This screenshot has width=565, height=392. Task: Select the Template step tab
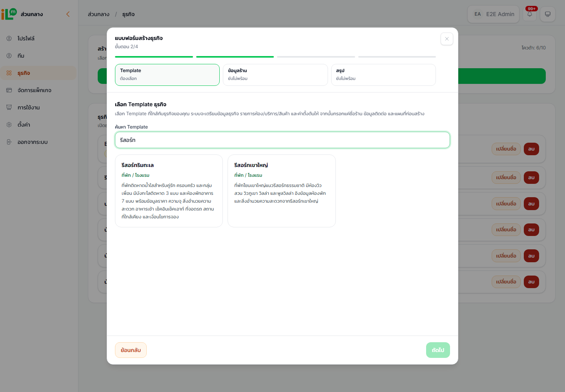coord(167,75)
